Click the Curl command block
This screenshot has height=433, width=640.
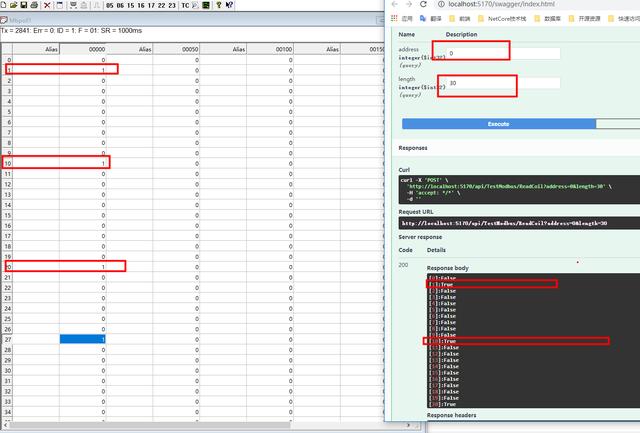tap(519, 190)
